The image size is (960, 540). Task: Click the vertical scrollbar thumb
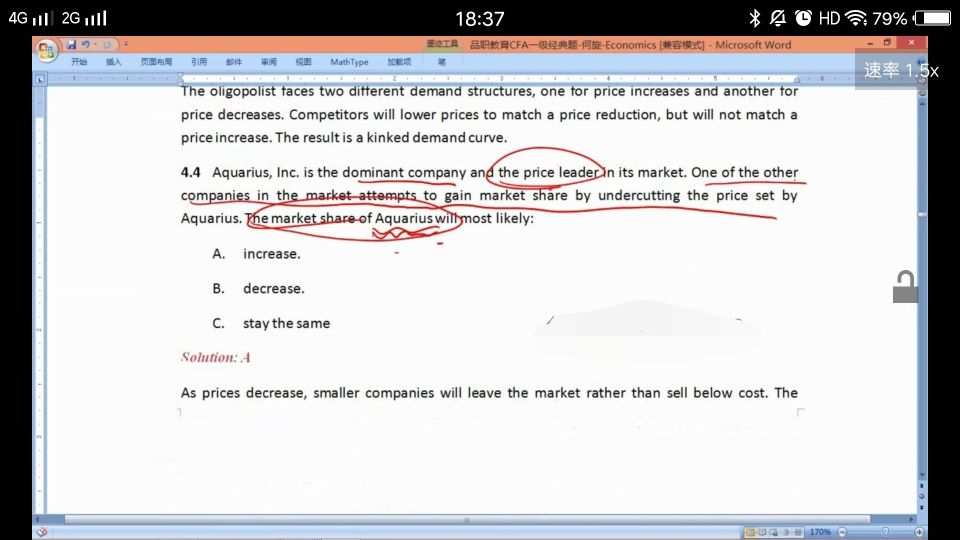pyautogui.click(x=922, y=214)
